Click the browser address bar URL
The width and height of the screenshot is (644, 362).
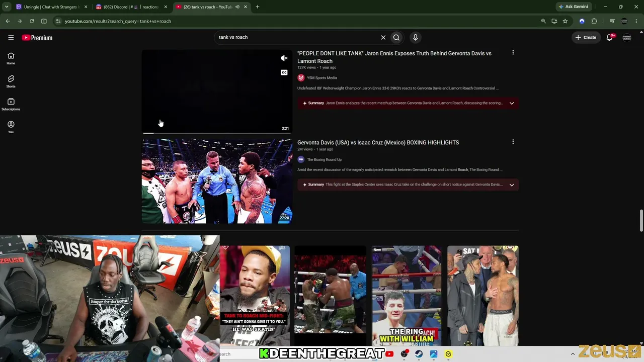(x=118, y=21)
